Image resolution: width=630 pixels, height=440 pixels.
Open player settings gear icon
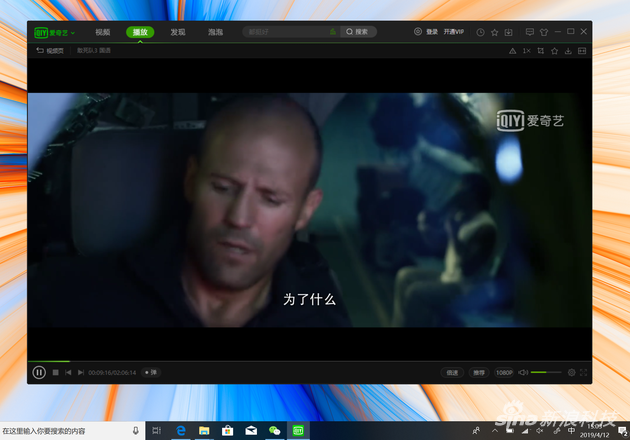click(x=571, y=372)
